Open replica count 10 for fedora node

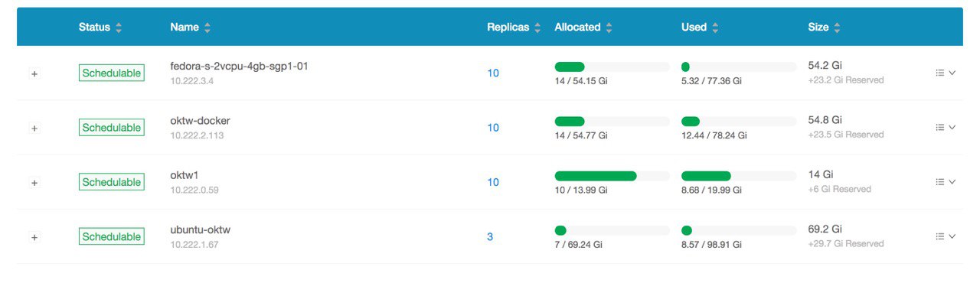(x=493, y=73)
